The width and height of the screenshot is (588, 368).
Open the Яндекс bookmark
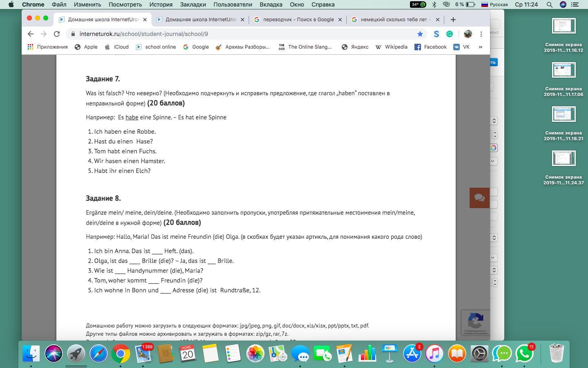coord(355,47)
